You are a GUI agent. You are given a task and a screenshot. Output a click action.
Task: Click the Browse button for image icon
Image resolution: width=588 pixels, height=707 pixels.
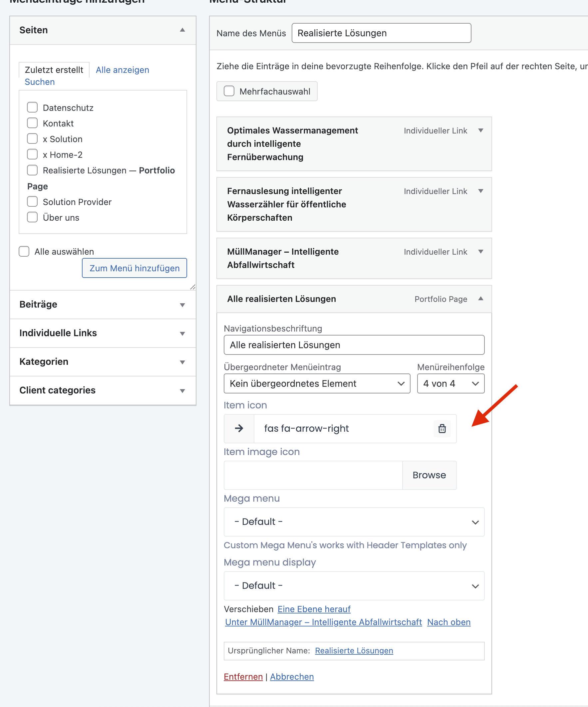pos(429,475)
